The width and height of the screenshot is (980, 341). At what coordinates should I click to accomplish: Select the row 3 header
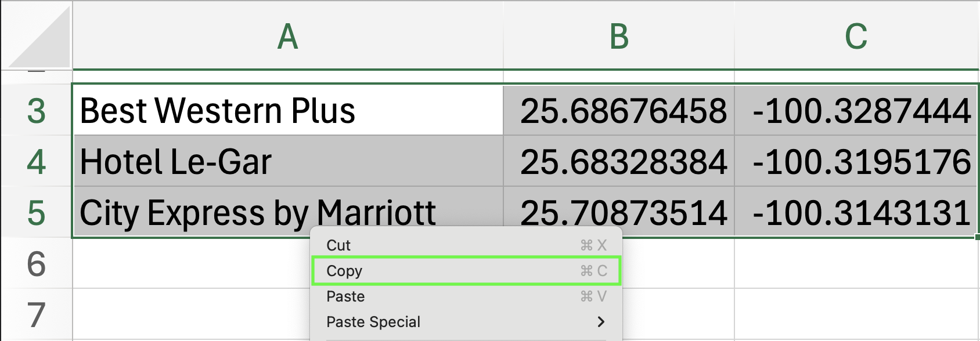(x=36, y=111)
